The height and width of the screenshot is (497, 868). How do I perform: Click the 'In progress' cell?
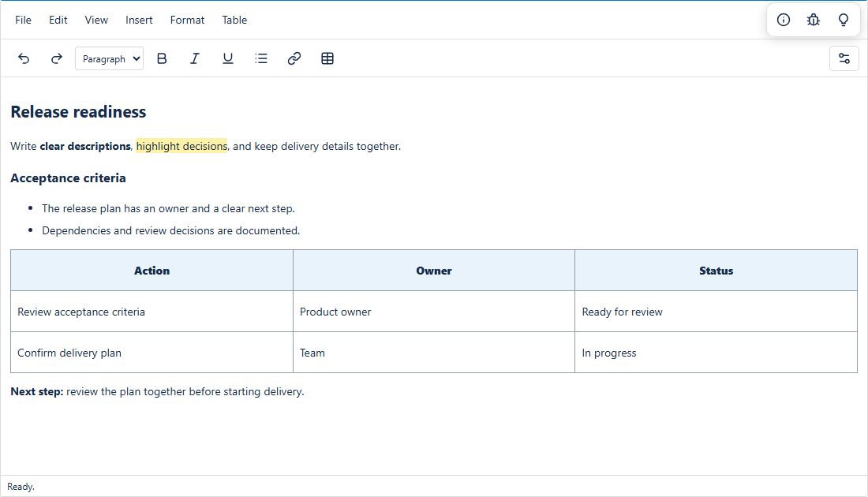pos(716,353)
